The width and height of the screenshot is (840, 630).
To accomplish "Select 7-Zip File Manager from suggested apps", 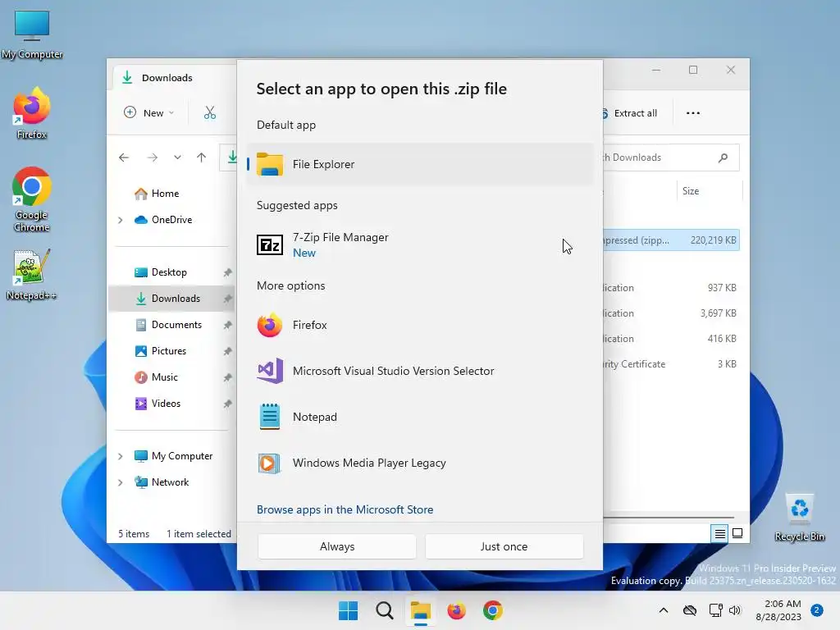I will click(421, 244).
